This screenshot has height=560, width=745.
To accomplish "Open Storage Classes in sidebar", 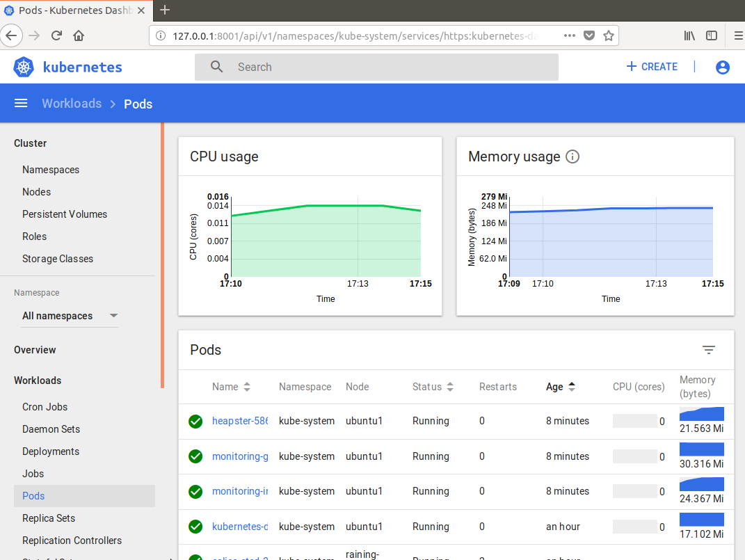I will click(x=58, y=259).
